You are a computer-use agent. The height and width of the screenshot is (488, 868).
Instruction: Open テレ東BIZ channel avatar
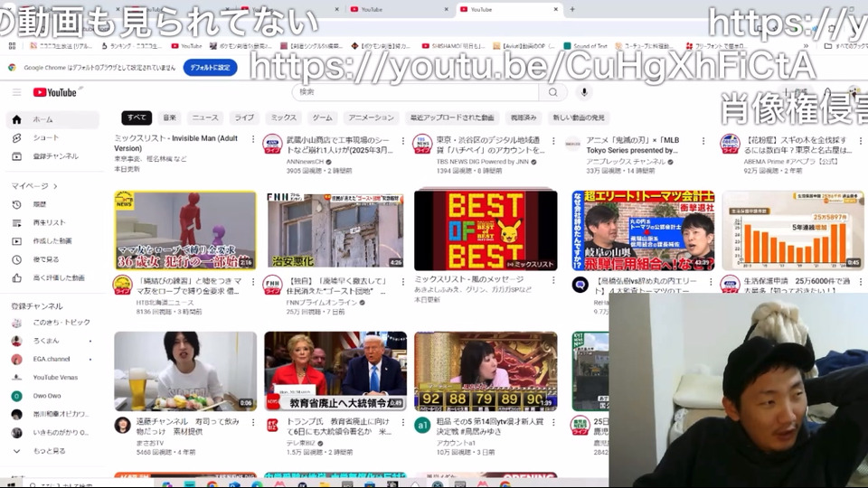point(272,425)
